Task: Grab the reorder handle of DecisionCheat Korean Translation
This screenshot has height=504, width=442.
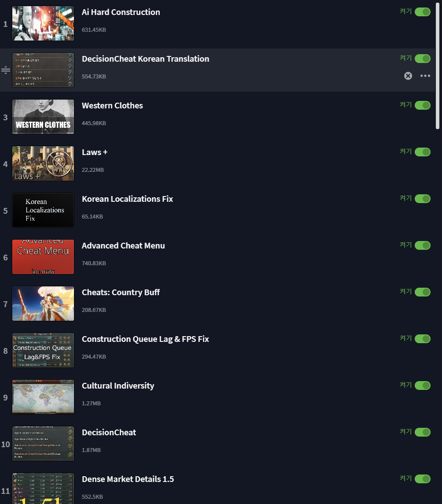Action: tap(5, 70)
